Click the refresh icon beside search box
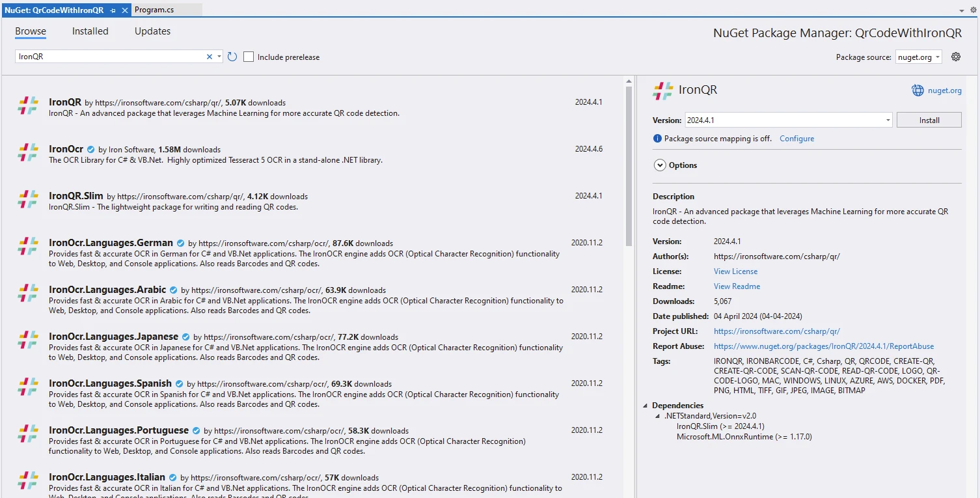 click(232, 57)
